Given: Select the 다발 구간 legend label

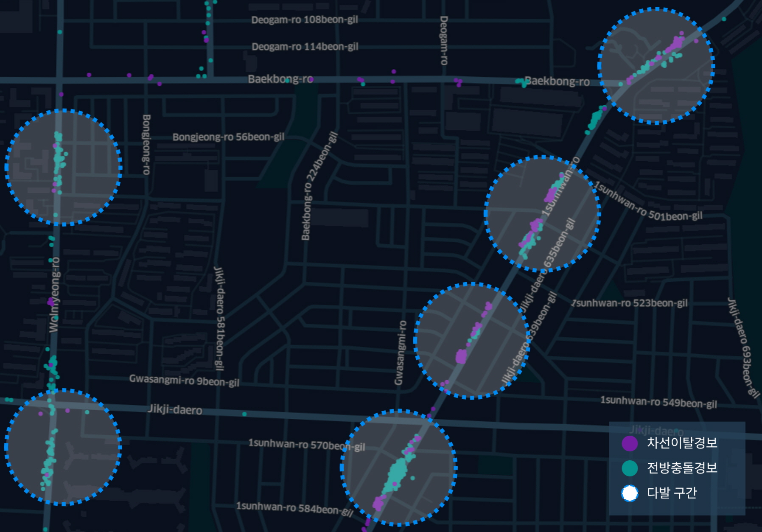Looking at the screenshot, I should click(x=672, y=493).
